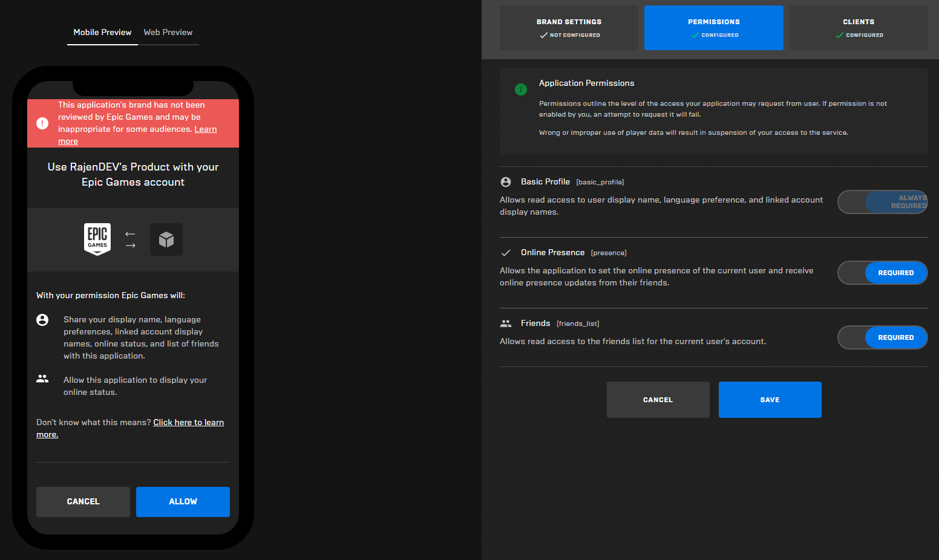Select the Mobile Preview tab
The height and width of the screenshot is (560, 939).
(x=102, y=33)
